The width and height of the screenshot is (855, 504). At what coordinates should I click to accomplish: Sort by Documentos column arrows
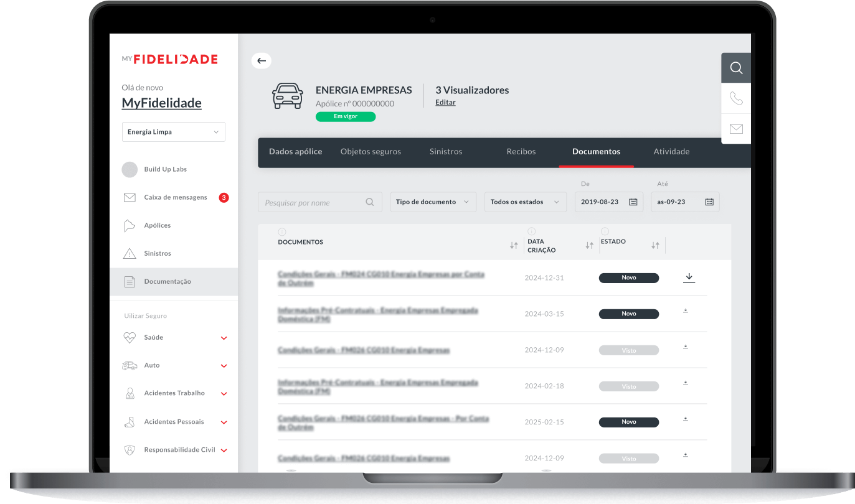tap(514, 246)
